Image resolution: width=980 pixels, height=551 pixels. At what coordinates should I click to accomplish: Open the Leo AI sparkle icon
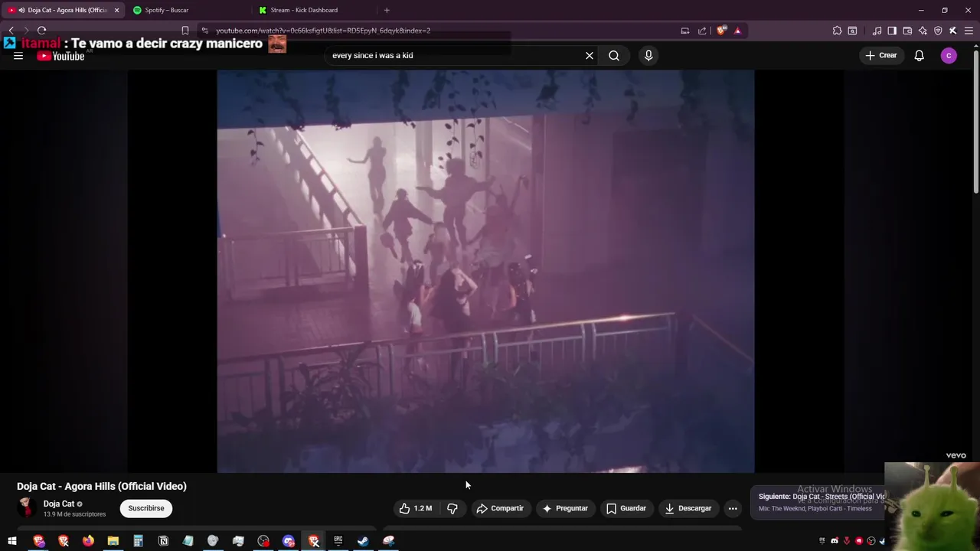click(x=923, y=31)
